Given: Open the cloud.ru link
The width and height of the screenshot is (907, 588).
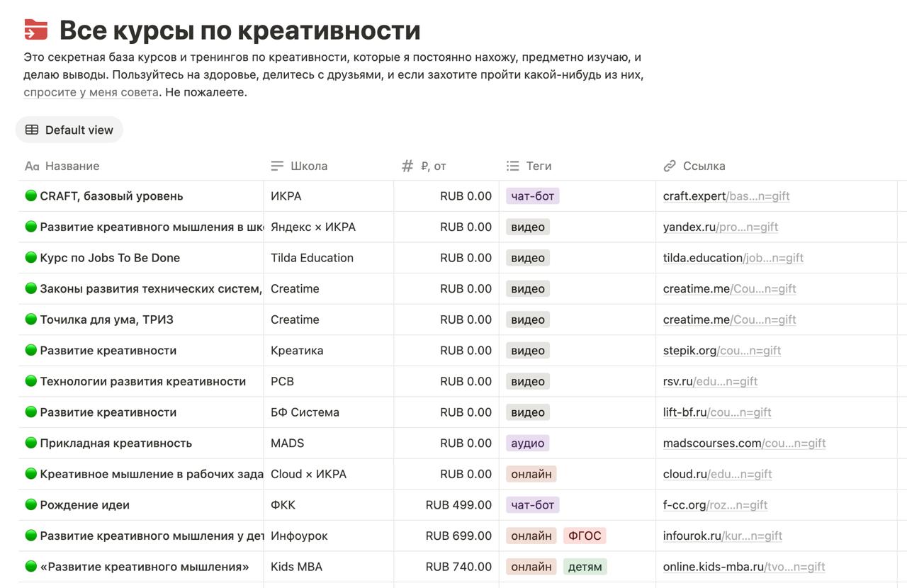Looking at the screenshot, I should (x=718, y=474).
